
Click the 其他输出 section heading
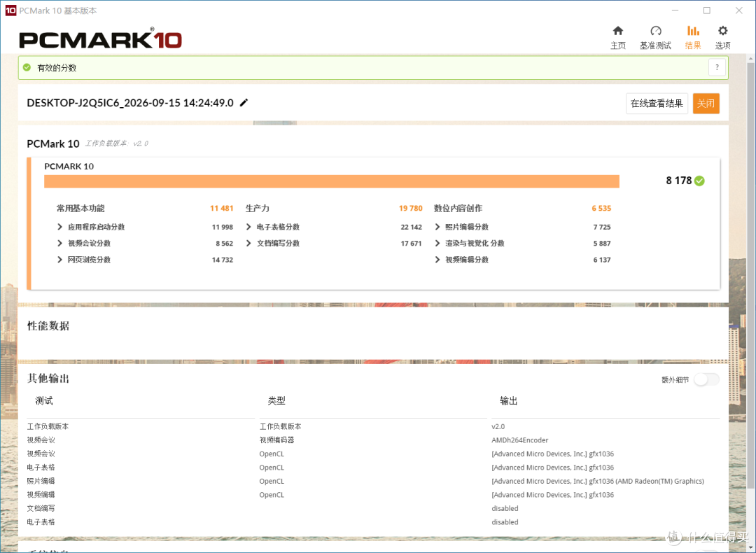(48, 379)
